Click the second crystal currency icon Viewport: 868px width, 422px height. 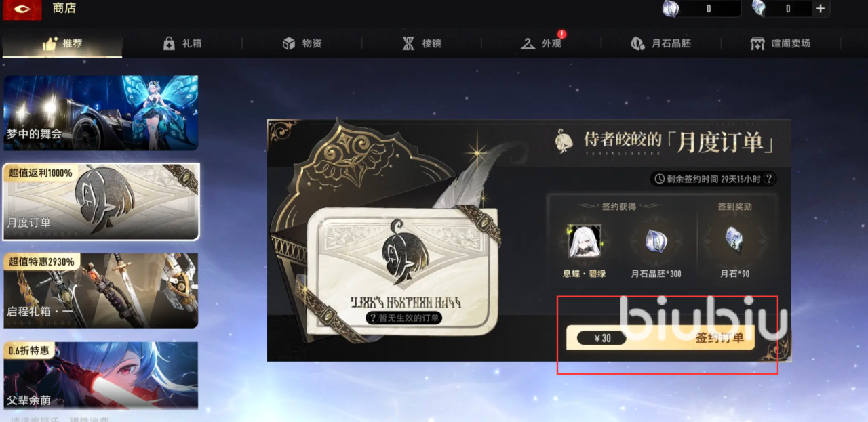coord(759,8)
